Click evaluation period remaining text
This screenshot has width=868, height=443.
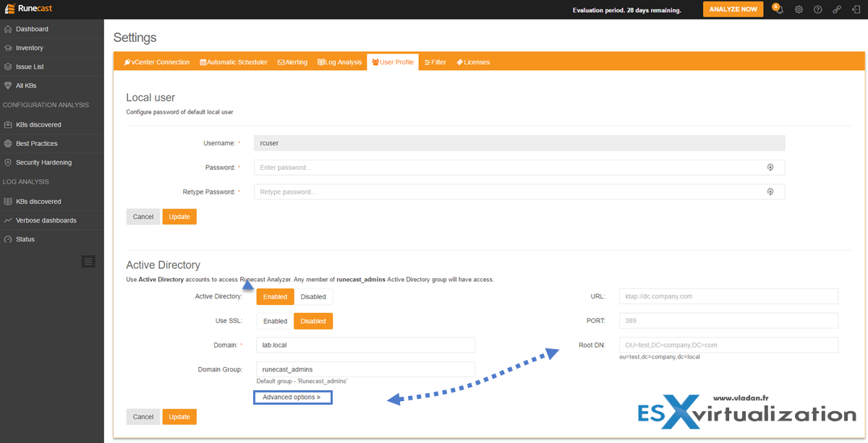626,10
